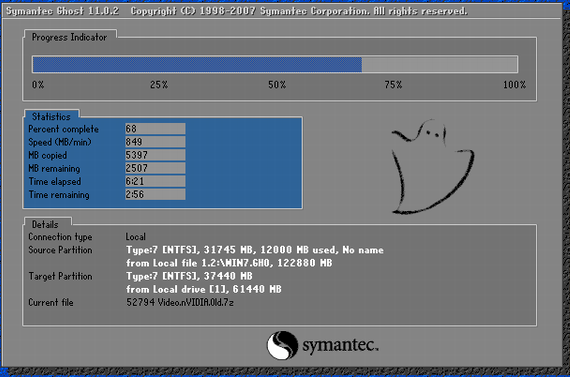The image size is (570, 377).
Task: Click the filled blue progress bar portion
Action: click(x=197, y=64)
